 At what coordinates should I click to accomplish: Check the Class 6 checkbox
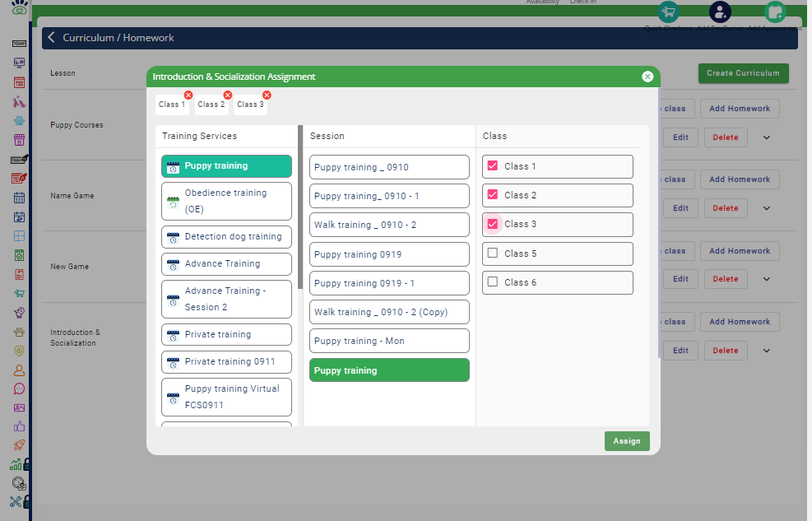pyautogui.click(x=493, y=281)
